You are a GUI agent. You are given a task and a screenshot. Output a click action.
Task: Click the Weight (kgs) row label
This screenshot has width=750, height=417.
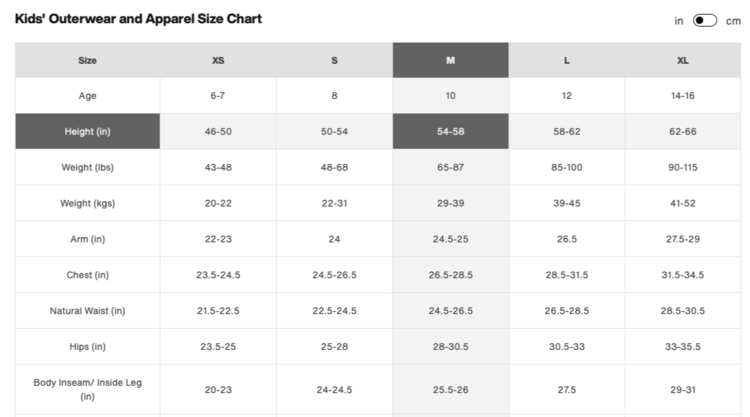87,203
